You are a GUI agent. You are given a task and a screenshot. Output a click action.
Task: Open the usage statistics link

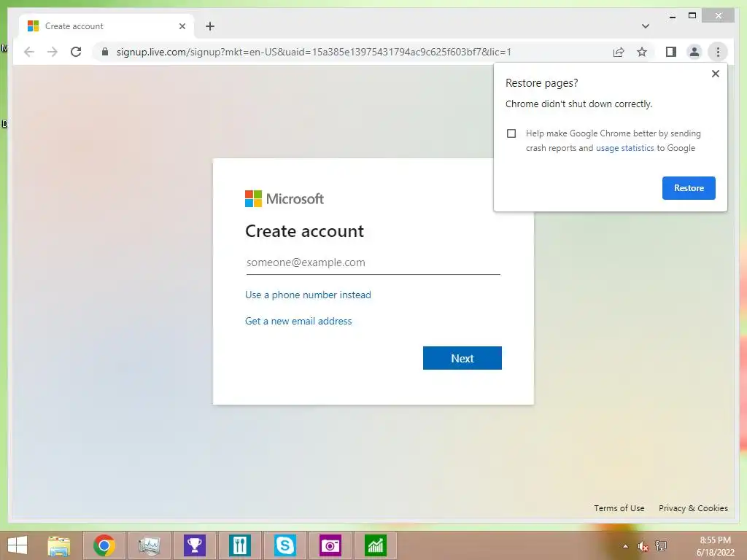click(624, 148)
